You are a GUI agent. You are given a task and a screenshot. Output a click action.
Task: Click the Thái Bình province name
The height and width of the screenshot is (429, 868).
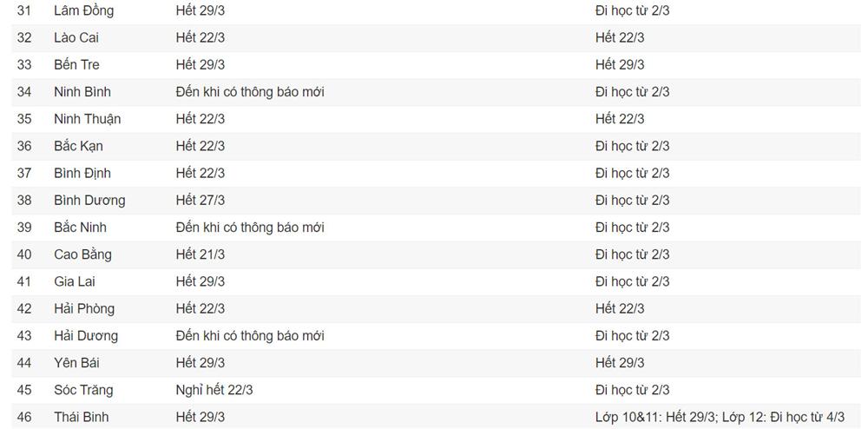82,417
